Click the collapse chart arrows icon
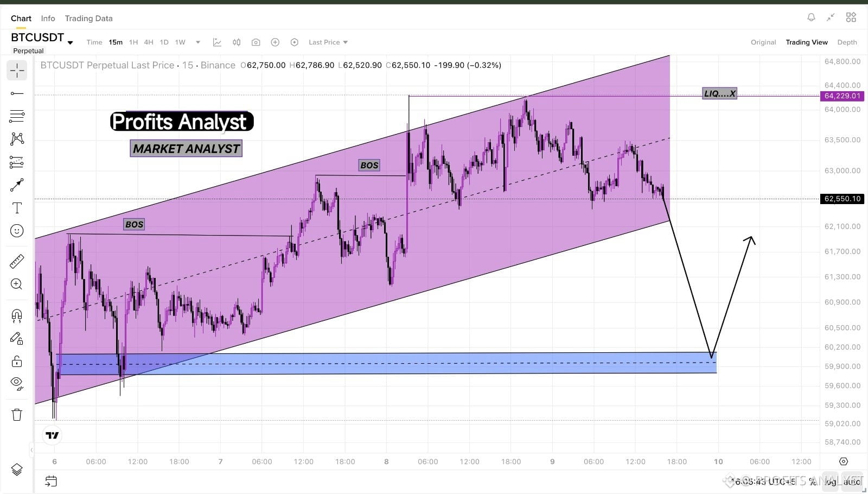The width and height of the screenshot is (868, 494). point(831,17)
